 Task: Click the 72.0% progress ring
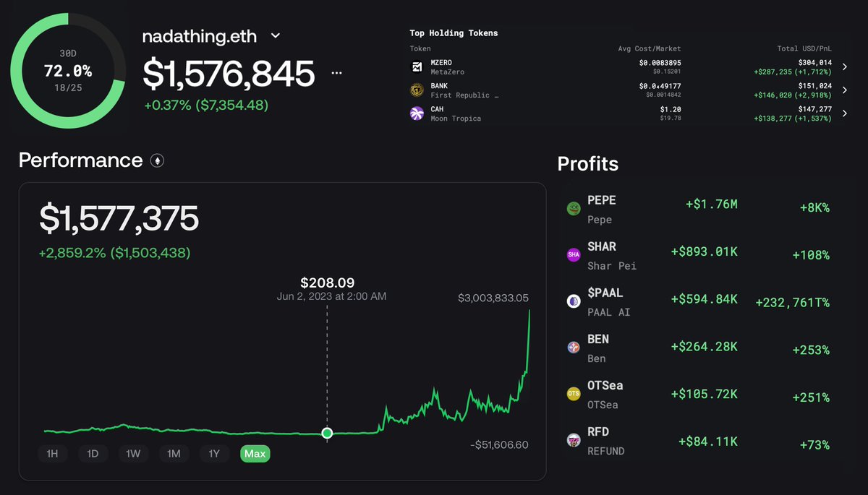click(69, 70)
